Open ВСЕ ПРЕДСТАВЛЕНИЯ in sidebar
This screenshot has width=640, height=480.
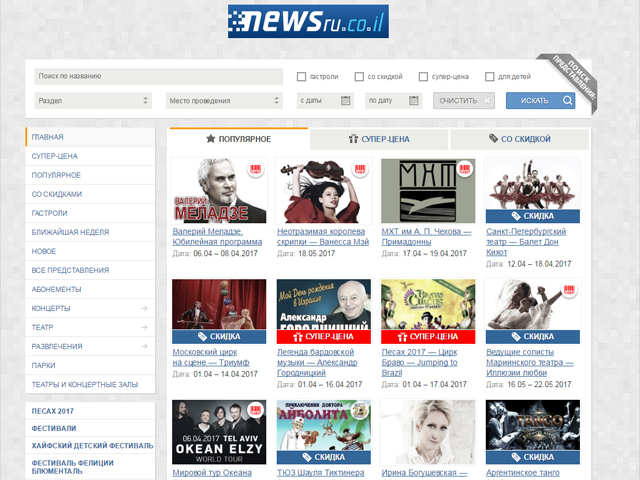(90, 270)
